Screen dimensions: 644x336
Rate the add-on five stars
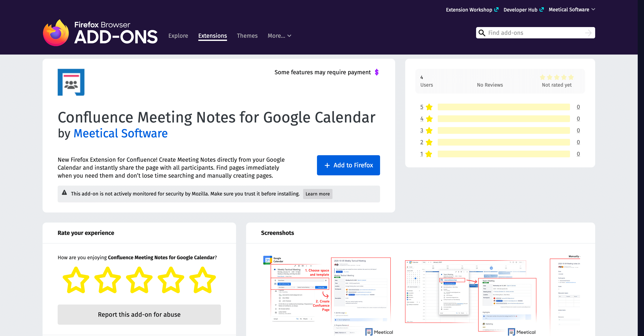[202, 280]
